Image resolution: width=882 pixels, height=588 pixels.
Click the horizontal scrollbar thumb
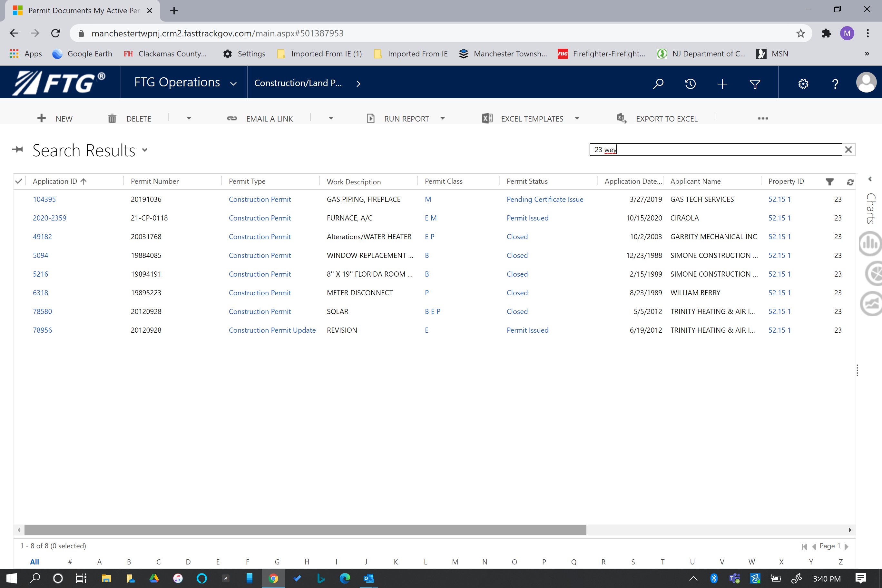point(305,530)
